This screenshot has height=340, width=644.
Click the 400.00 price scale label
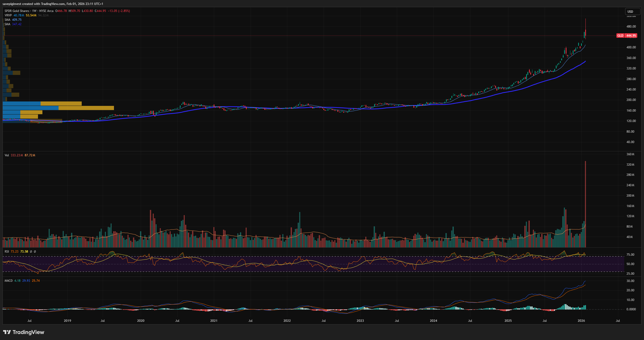pyautogui.click(x=631, y=47)
